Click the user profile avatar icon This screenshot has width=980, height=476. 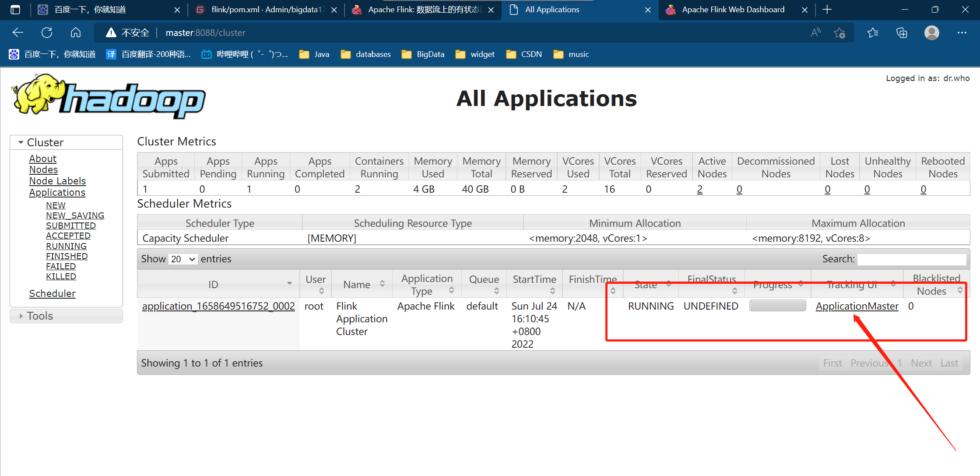pos(931,33)
